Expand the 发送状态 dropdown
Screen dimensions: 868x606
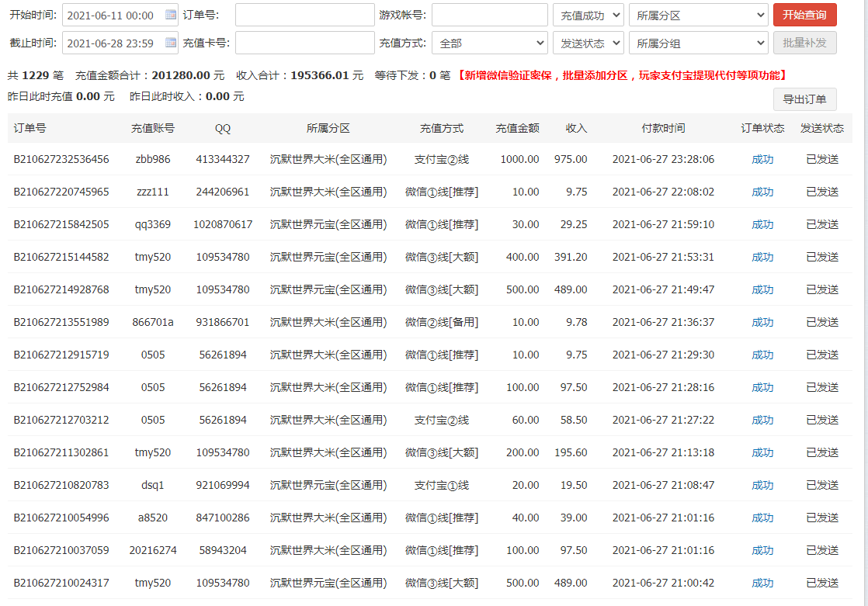[589, 43]
